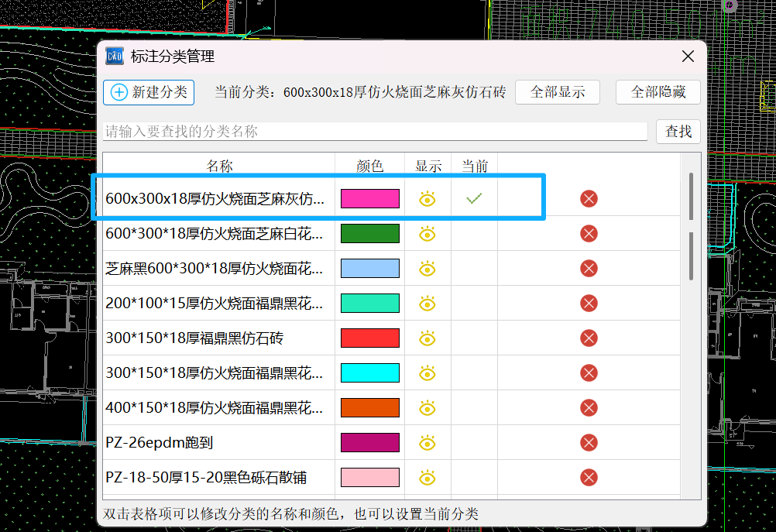Select the 600x300x18厚仿火烧面芝麻灰仿 name cell
The width and height of the screenshot is (776, 532).
coord(218,199)
